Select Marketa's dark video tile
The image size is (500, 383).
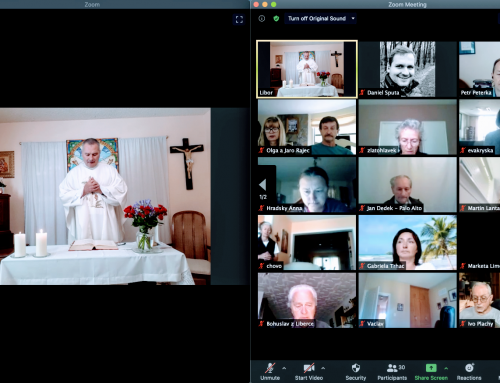click(x=479, y=242)
